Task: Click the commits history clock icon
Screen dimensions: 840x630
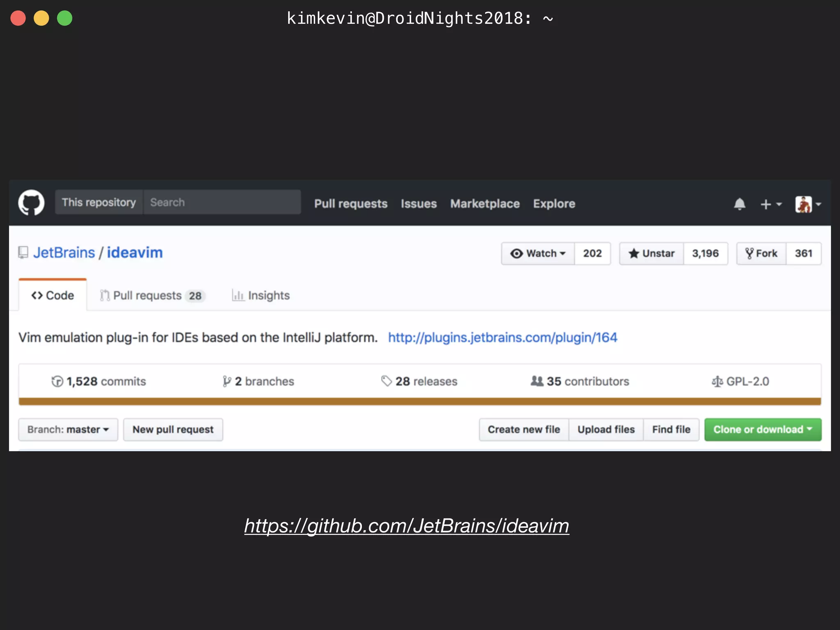Action: tap(57, 381)
